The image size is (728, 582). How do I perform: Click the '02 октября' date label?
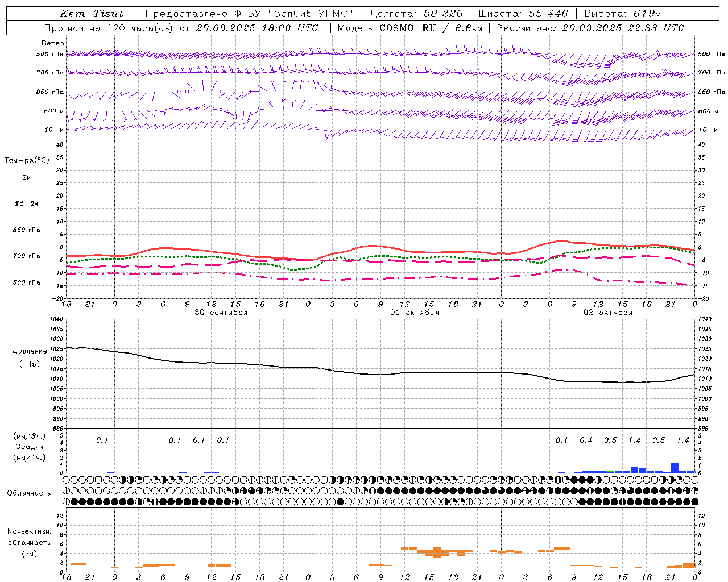(608, 313)
